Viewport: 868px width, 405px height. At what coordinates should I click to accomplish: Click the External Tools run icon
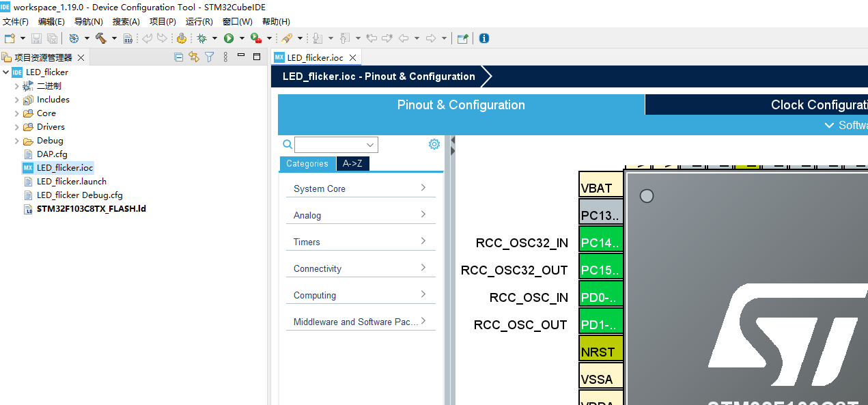point(256,38)
